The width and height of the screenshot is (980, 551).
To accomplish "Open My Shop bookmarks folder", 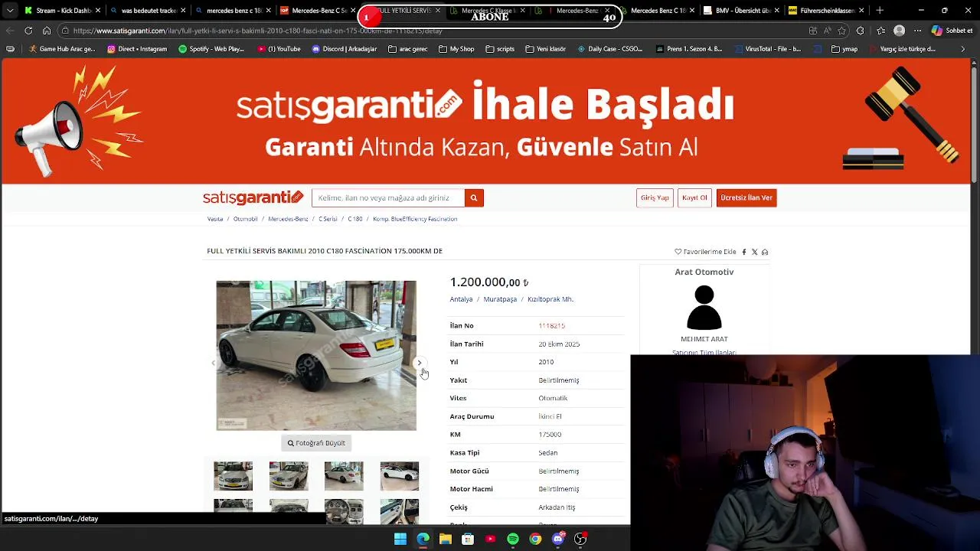I will click(x=456, y=49).
